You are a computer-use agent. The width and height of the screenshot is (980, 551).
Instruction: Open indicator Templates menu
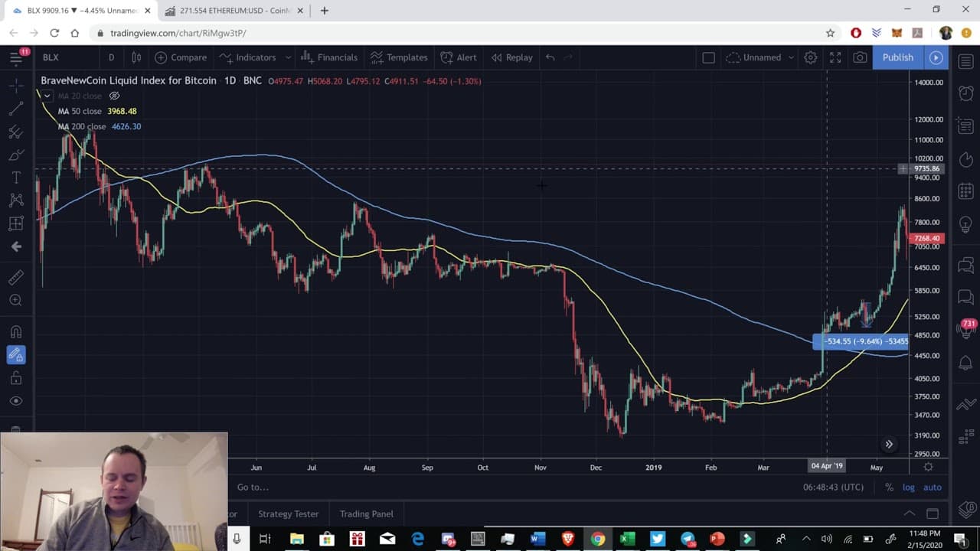[x=399, y=57]
